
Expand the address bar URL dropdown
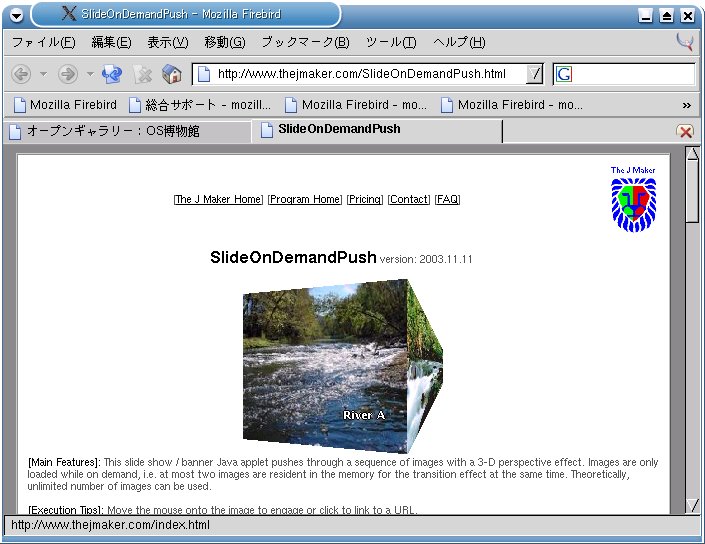535,74
